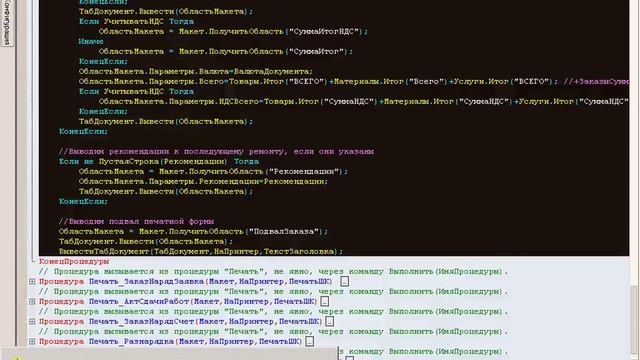Switch to the vertical Конфигурация side tab
The width and height of the screenshot is (640, 360).
click(x=7, y=22)
